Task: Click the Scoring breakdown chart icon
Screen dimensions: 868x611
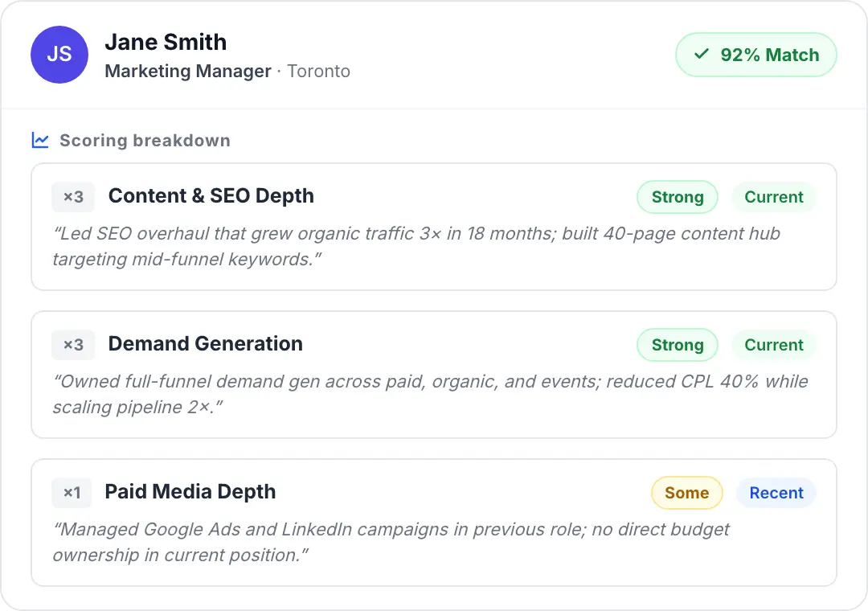Action: 40,140
